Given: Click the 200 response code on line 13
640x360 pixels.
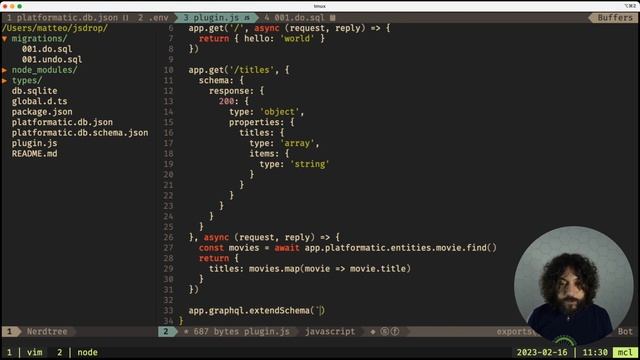Looking at the screenshot, I should coord(226,101).
